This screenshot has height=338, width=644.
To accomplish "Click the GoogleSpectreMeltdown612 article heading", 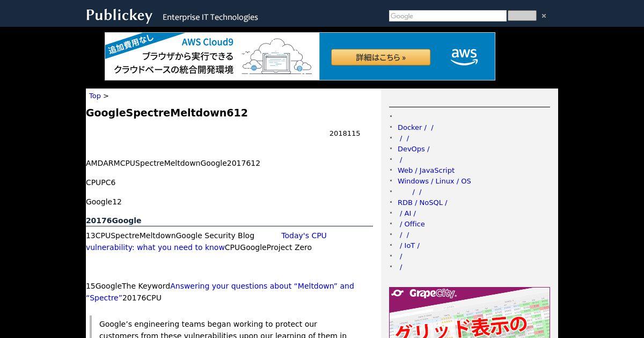I will [167, 113].
